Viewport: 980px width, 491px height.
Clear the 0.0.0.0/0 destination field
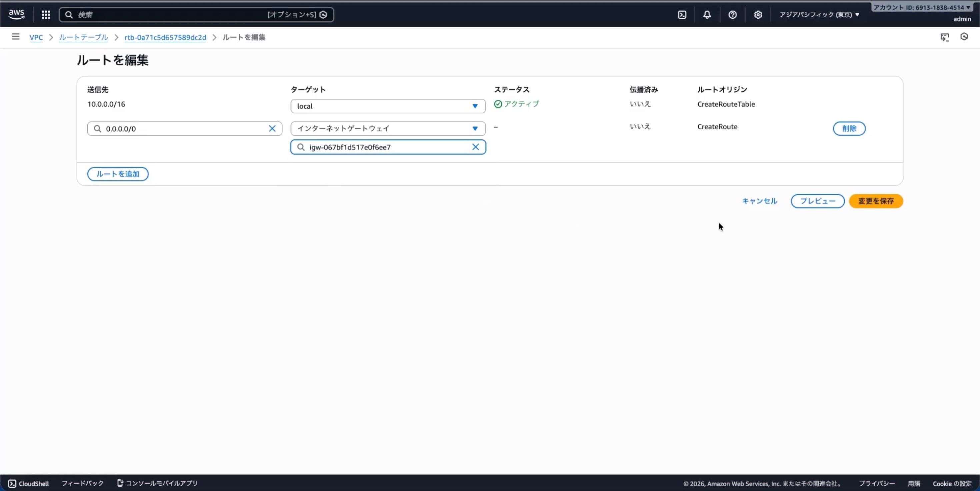[x=272, y=129]
